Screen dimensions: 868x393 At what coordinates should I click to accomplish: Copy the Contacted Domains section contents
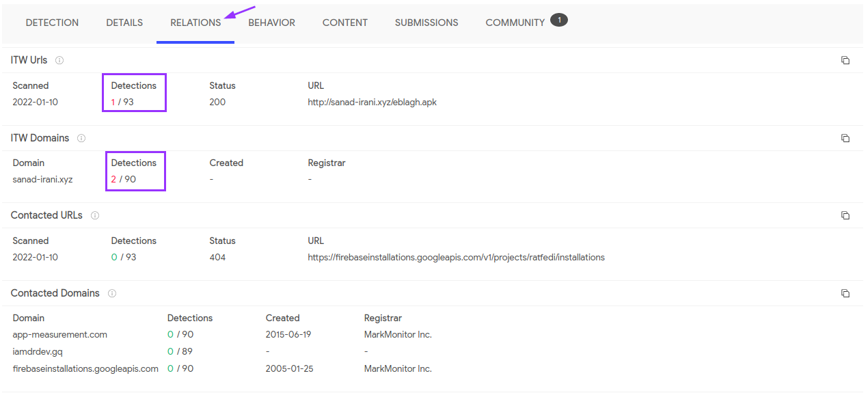845,293
